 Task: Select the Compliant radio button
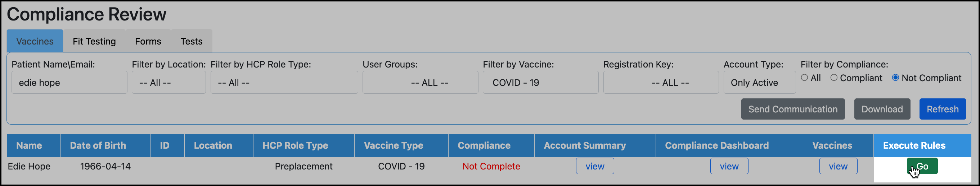coord(833,78)
